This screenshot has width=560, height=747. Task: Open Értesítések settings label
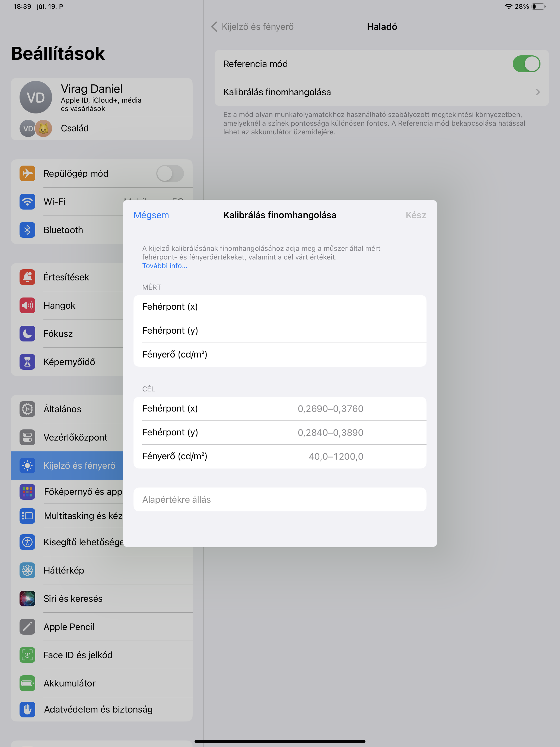(x=66, y=277)
